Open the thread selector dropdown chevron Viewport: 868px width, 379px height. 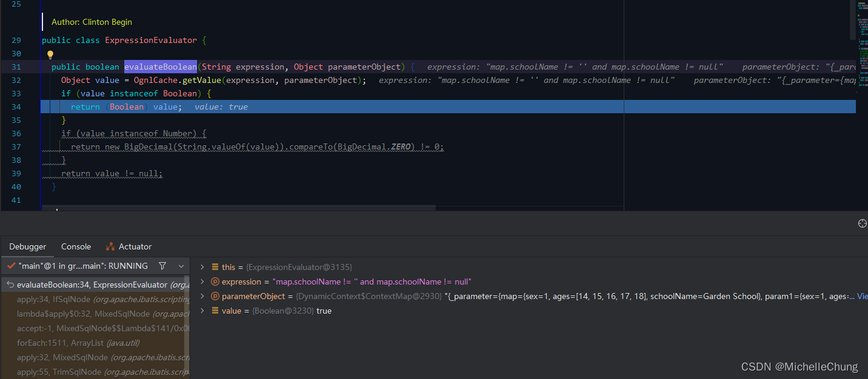coord(181,266)
